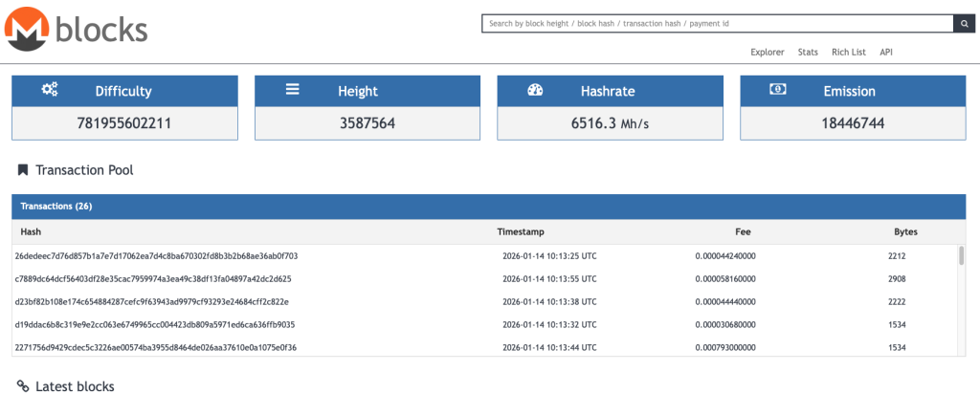Click the Transactions (26) panel header
The image size is (980, 394).
[x=488, y=206]
